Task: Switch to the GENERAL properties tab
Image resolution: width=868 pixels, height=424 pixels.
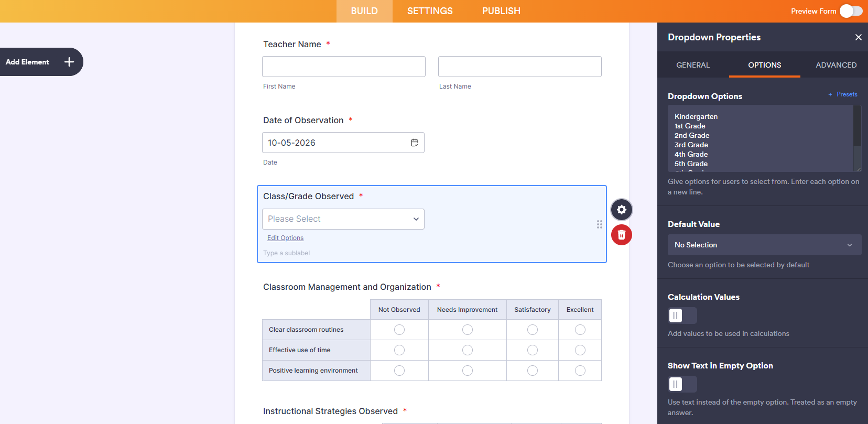Action: pyautogui.click(x=693, y=65)
